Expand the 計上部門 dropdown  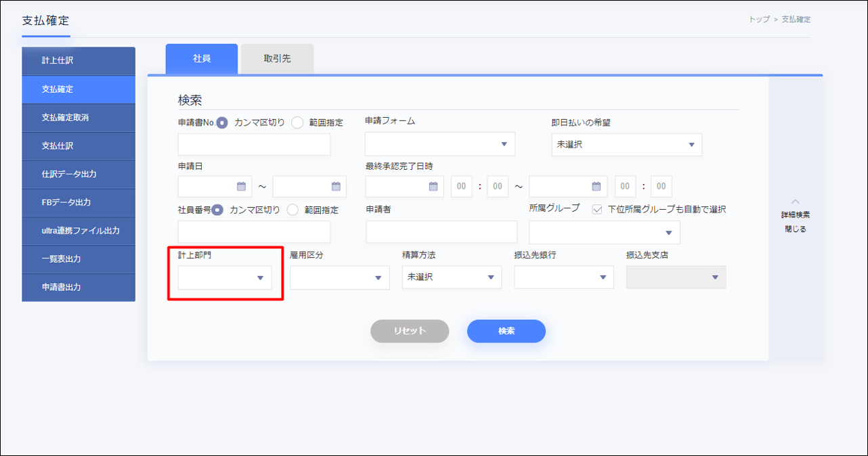[x=260, y=278]
